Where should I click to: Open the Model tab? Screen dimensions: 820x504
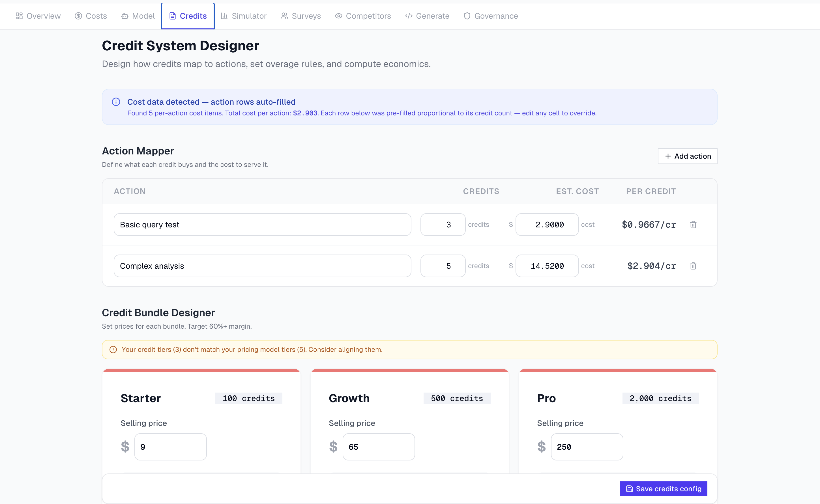138,16
